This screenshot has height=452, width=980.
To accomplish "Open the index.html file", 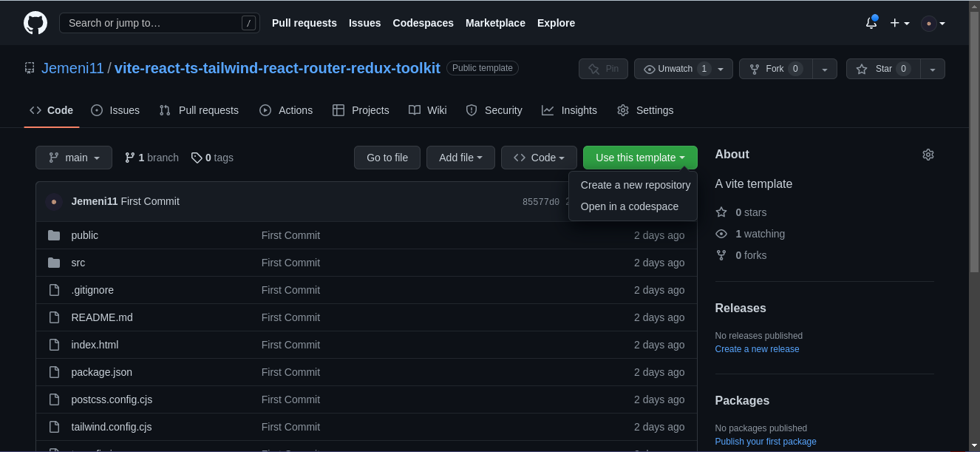I will click(x=95, y=345).
